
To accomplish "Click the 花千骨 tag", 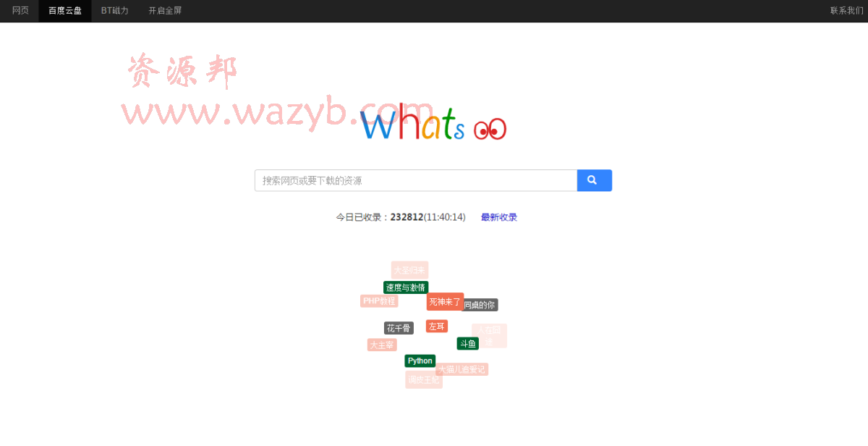I will coord(399,328).
